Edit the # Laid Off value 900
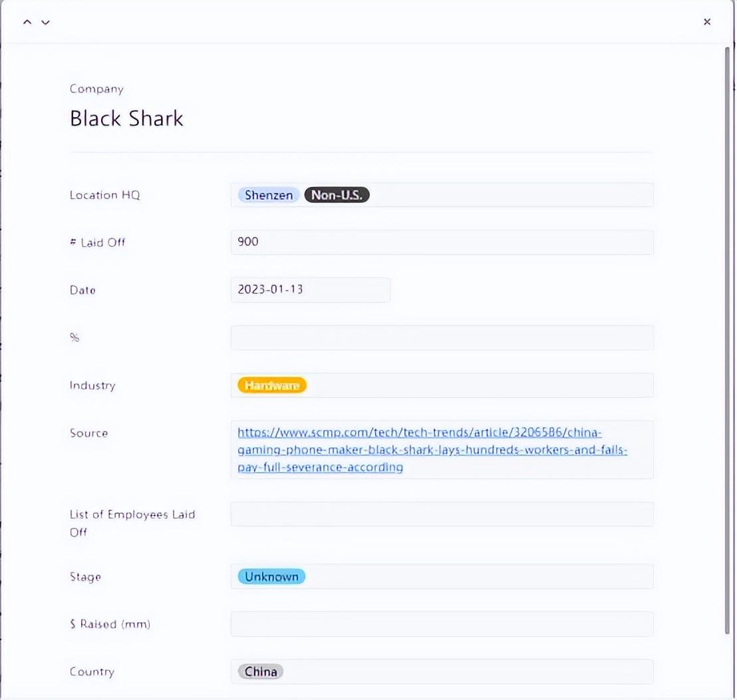Viewport: 737px width, 700px height. coord(442,242)
